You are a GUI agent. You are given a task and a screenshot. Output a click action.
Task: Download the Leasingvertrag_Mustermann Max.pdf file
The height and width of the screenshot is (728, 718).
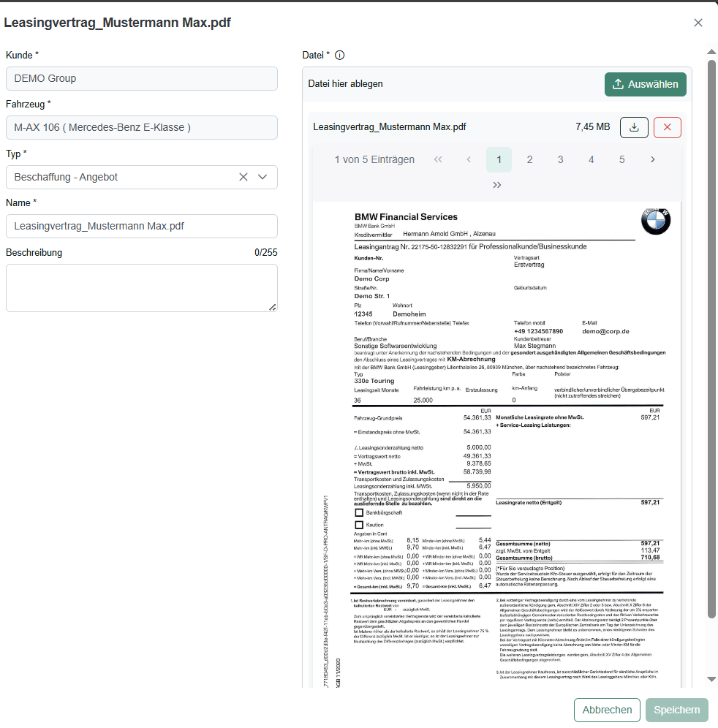pyautogui.click(x=634, y=127)
